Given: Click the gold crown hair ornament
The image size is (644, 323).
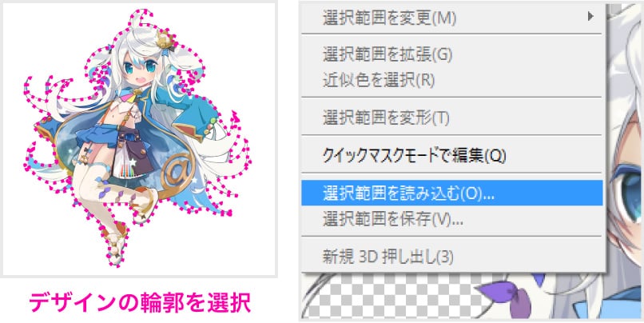Looking at the screenshot, I should pyautogui.click(x=164, y=39).
